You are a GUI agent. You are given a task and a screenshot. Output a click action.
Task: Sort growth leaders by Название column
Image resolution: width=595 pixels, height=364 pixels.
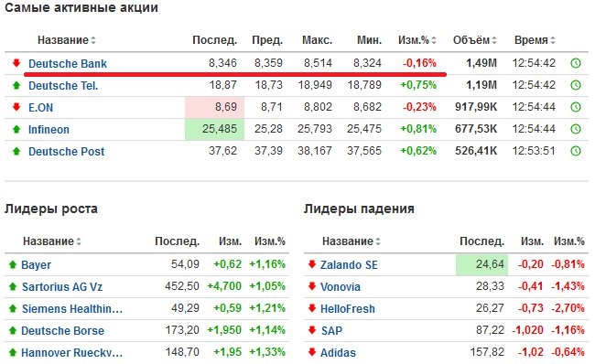52,241
